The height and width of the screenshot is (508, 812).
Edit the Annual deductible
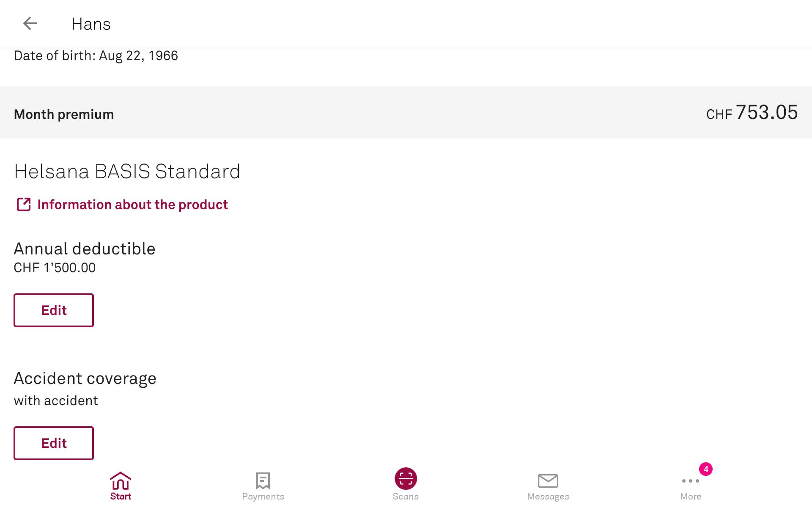pos(54,310)
